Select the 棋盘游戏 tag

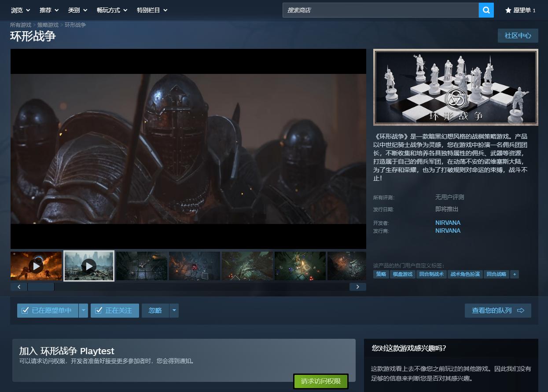click(403, 274)
